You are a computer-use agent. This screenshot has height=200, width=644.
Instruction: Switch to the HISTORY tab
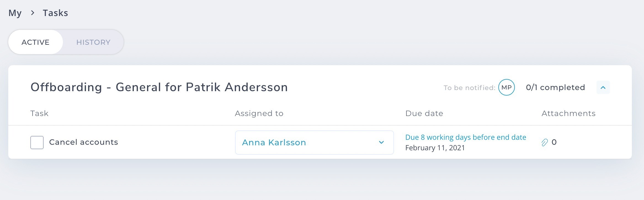click(93, 42)
